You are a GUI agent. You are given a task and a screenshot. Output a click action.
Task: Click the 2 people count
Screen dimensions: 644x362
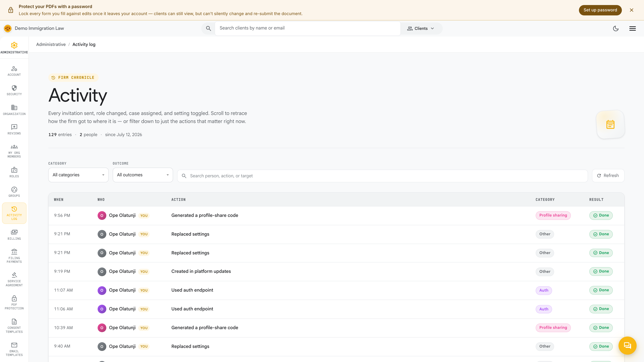88,135
